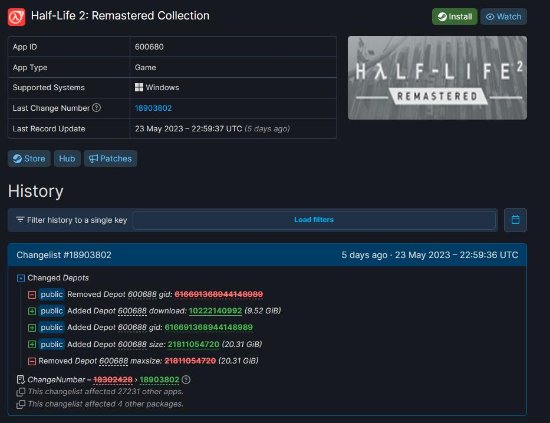550x423 pixels.
Task: Click the public tag on Added Depot gid row
Action: [x=52, y=327]
